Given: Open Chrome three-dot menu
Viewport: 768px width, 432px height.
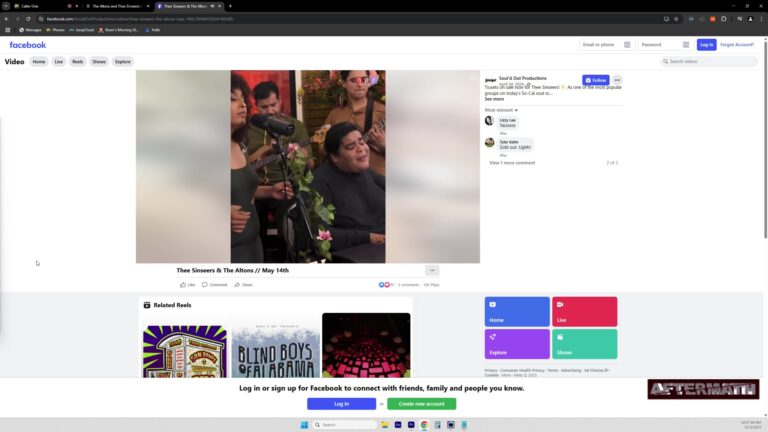Looking at the screenshot, I should (762, 19).
